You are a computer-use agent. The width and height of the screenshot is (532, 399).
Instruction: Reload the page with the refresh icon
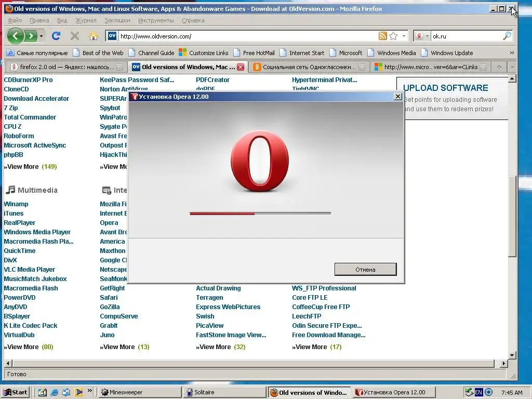pos(56,36)
